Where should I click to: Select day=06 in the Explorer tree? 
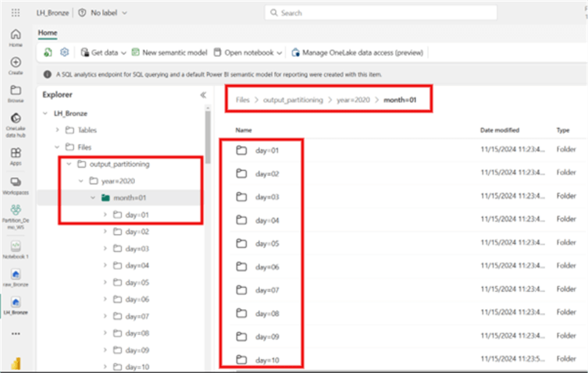click(x=137, y=299)
